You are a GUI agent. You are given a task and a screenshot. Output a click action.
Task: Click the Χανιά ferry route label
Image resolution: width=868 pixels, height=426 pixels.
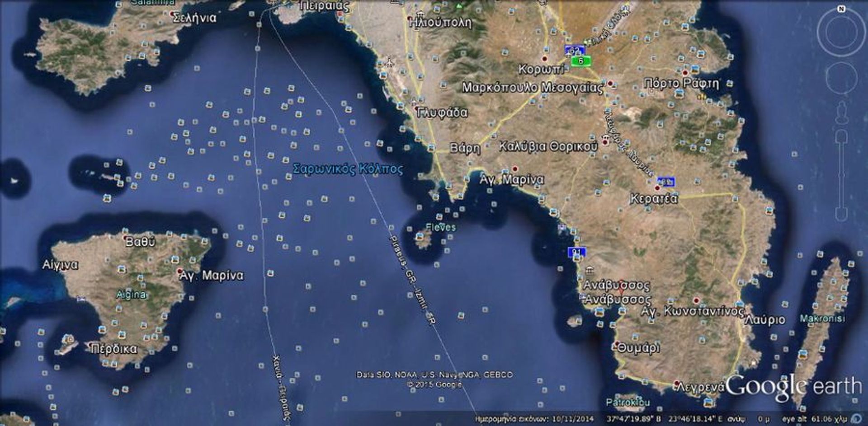click(281, 389)
